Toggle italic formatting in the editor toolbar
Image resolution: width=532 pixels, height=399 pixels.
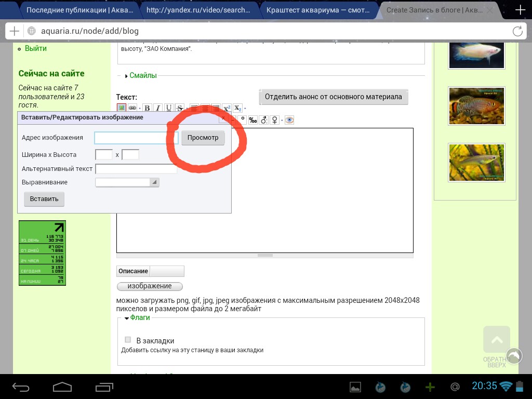158,108
